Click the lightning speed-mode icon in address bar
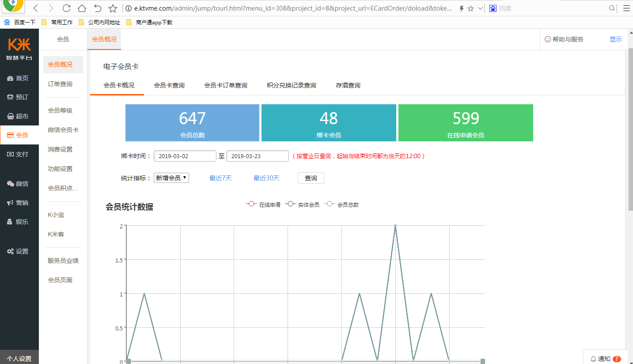 click(x=462, y=8)
